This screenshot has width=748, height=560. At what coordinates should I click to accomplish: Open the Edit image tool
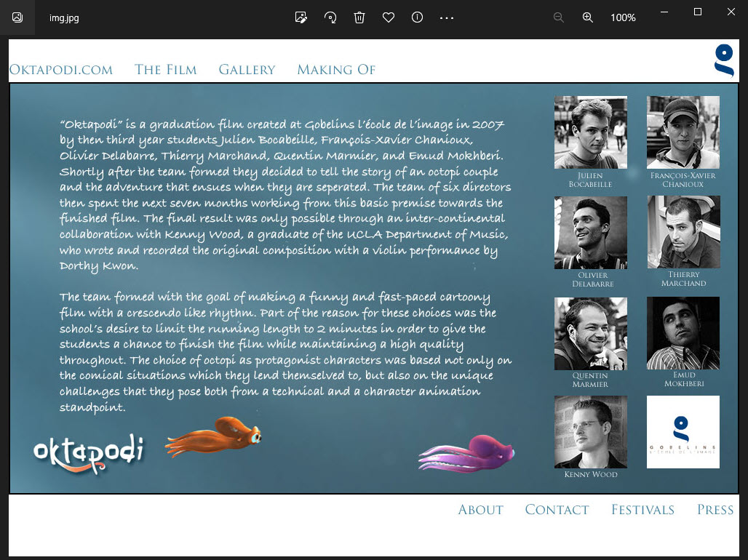tap(301, 17)
